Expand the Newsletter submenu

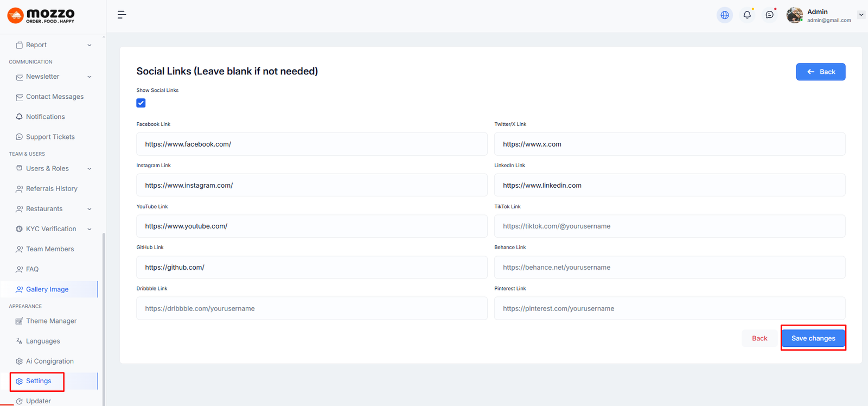tap(90, 77)
